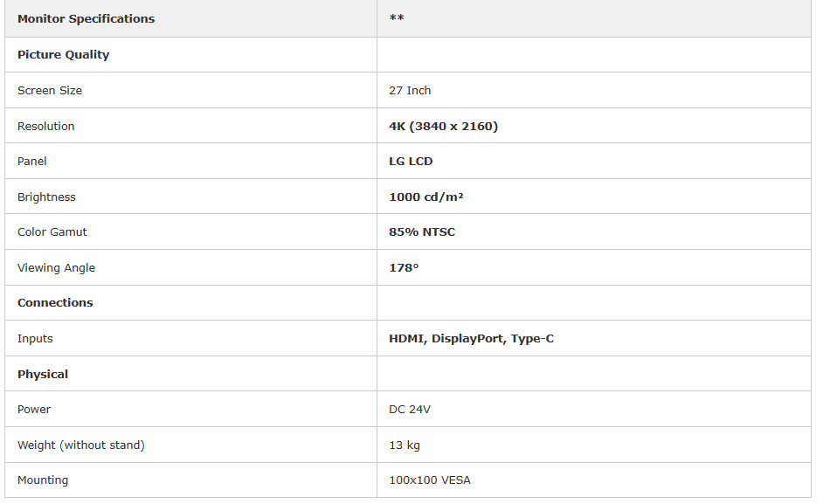Click the Monitor Specifications header cell
Screen dimensions: 837x504
(x=86, y=18)
